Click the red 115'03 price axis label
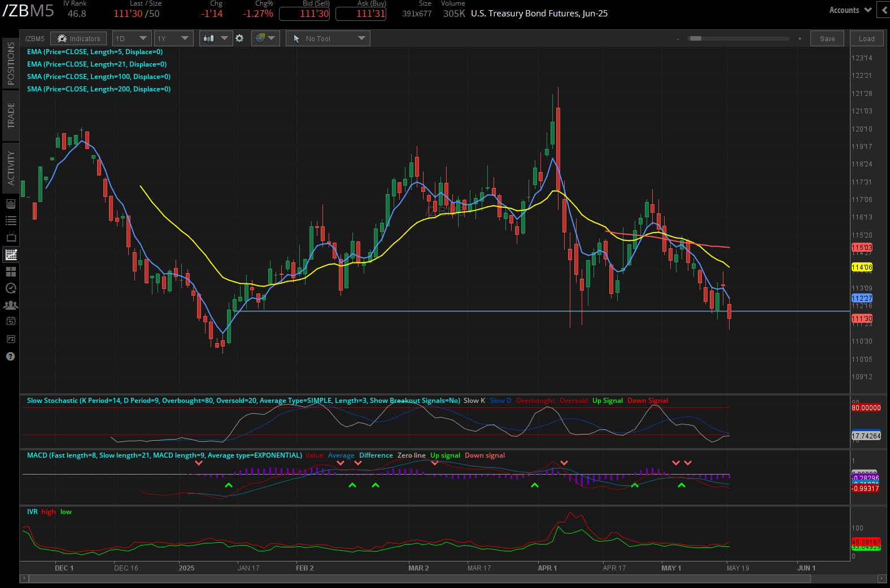Screen dimensions: 890x588 [x=862, y=247]
